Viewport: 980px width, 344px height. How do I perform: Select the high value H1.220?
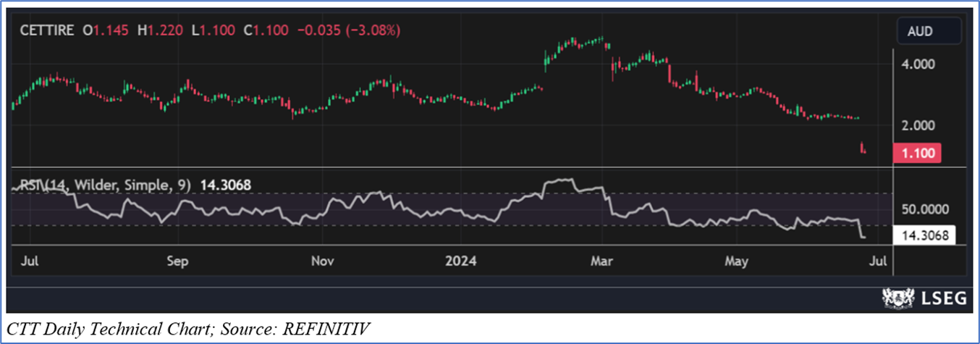161,30
